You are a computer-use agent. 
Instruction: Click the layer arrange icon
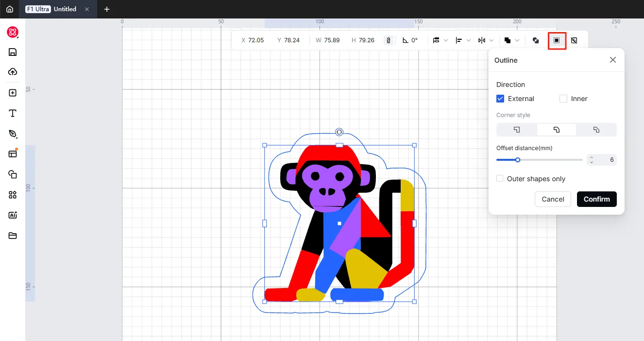[x=436, y=40]
